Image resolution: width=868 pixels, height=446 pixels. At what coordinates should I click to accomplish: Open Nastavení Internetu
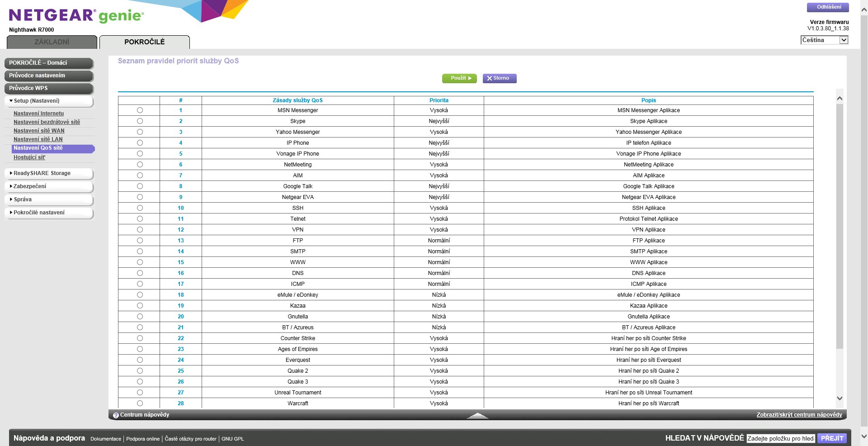(x=38, y=114)
